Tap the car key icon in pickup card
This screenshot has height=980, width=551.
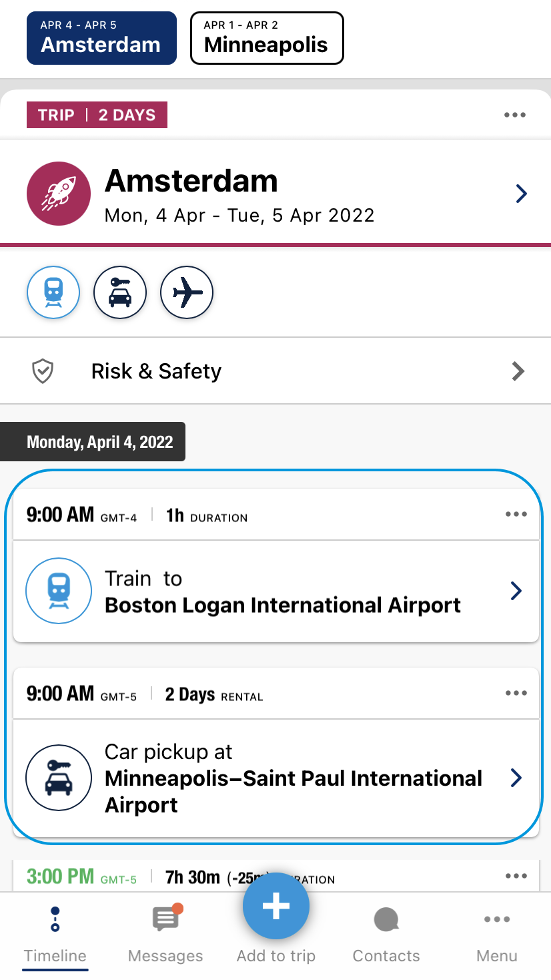(x=59, y=778)
